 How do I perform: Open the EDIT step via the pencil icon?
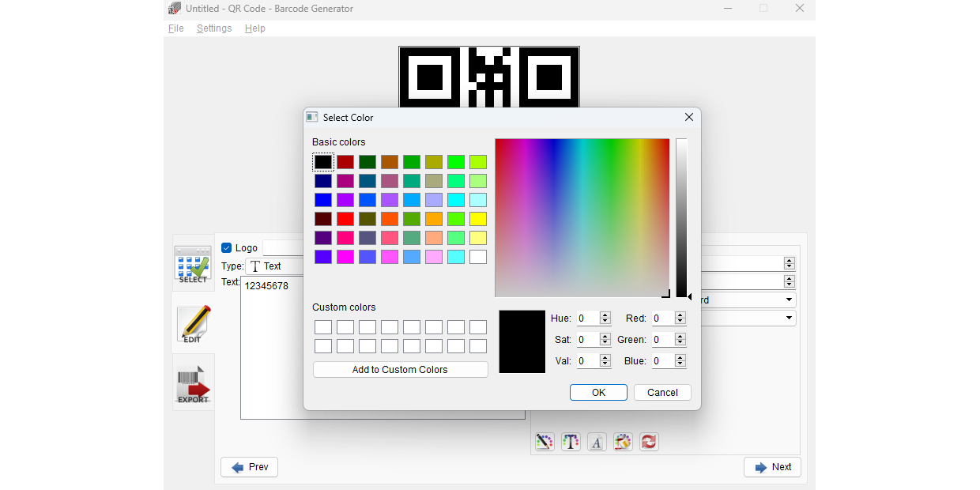[x=193, y=325]
